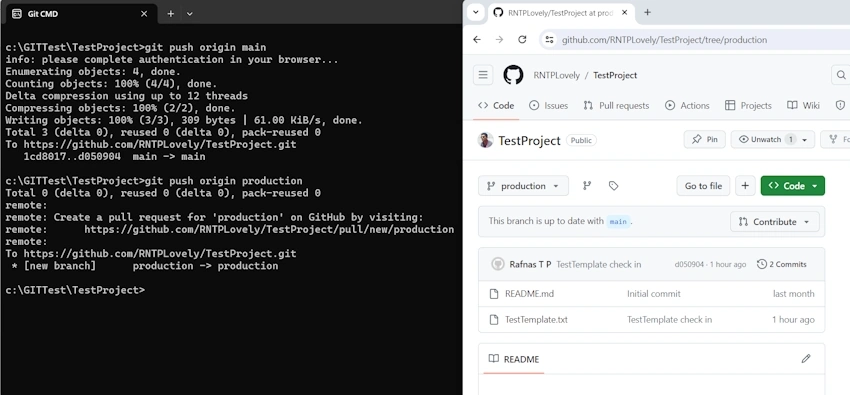This screenshot has width=850, height=395.
Task: Open the TestTemplate.txt file
Action: coord(536,320)
